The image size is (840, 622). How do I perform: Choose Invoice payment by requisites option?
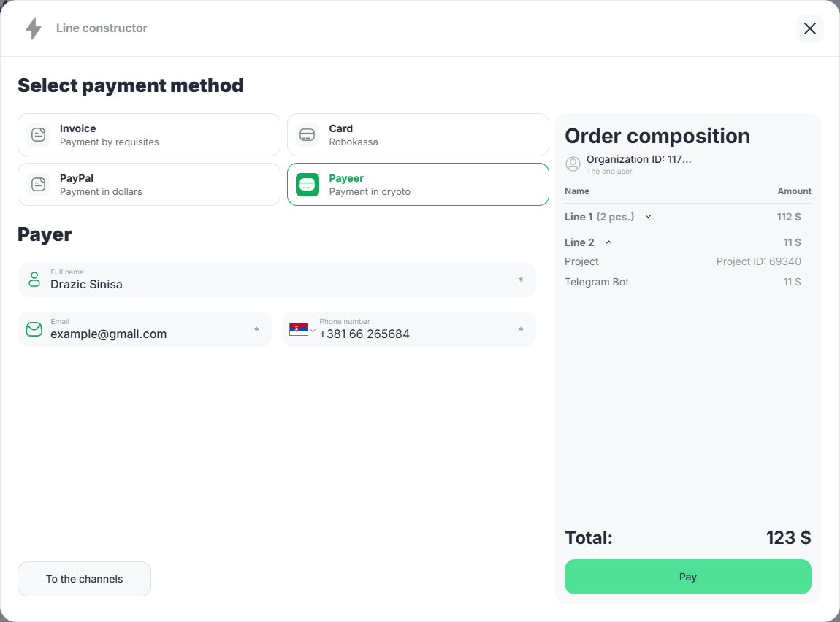click(x=148, y=135)
